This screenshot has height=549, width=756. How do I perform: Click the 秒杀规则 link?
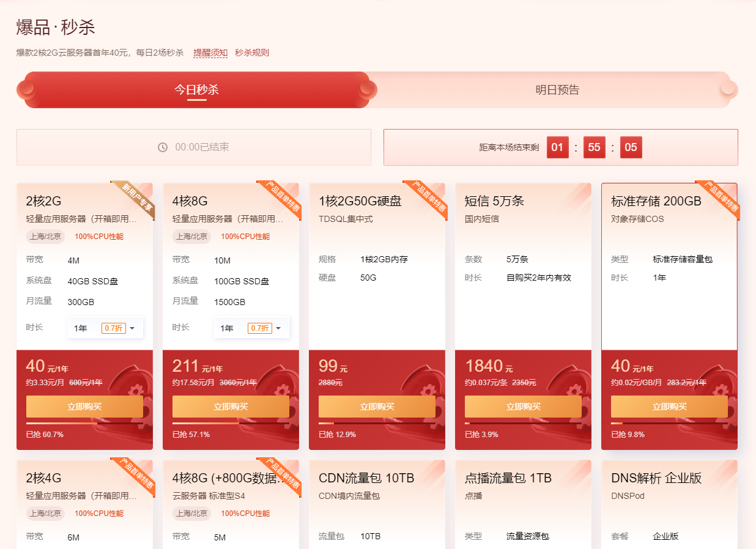click(x=252, y=53)
